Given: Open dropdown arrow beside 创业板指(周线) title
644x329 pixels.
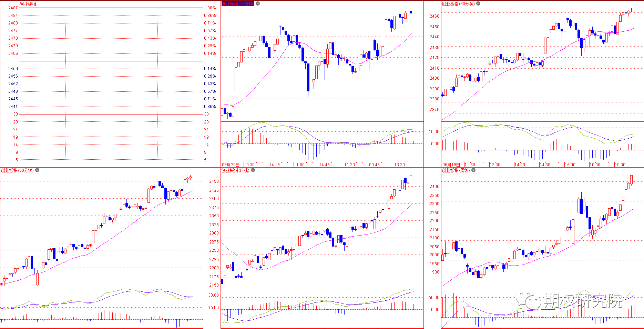Looking at the screenshot, I should (473, 170).
